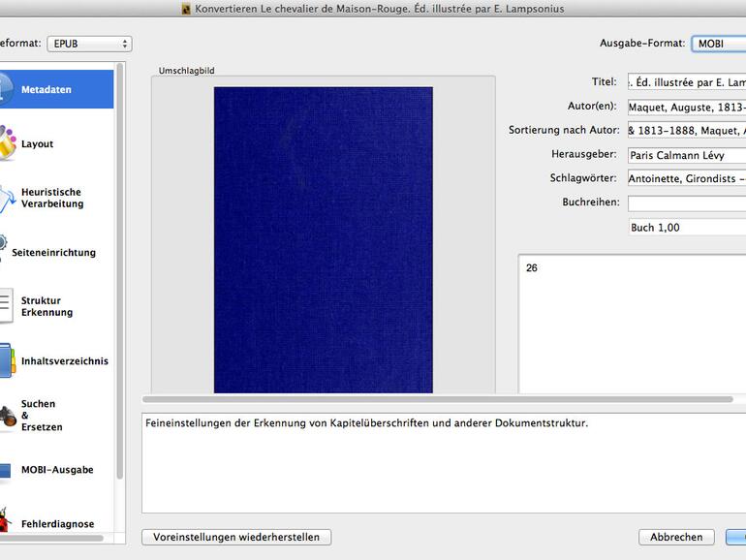746x560 pixels.
Task: Click the Schlagwörter tags field
Action: pos(686,179)
